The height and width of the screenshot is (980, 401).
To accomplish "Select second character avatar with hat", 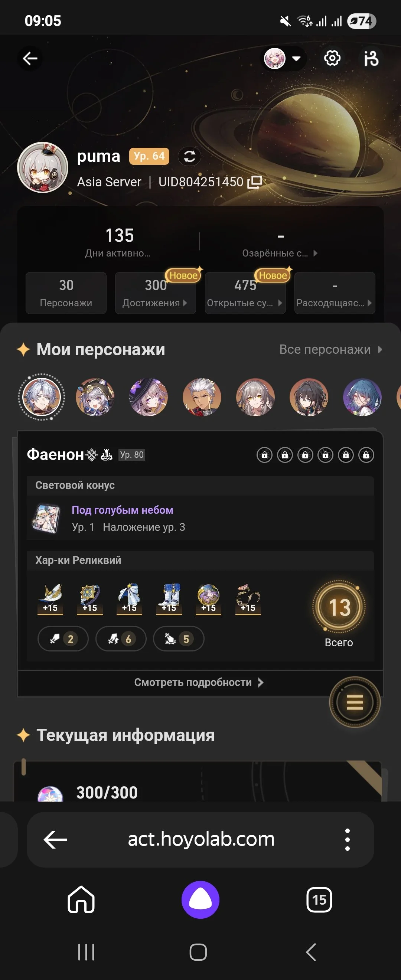I will 95,397.
